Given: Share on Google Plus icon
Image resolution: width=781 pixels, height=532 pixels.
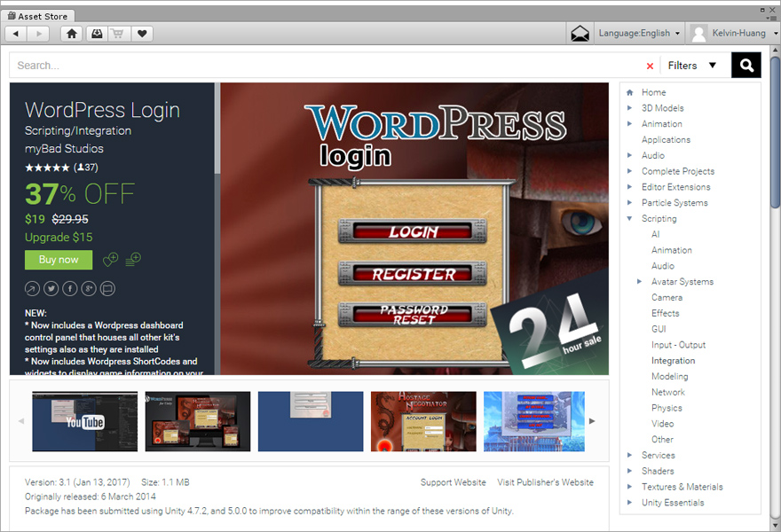Looking at the screenshot, I should [x=89, y=289].
